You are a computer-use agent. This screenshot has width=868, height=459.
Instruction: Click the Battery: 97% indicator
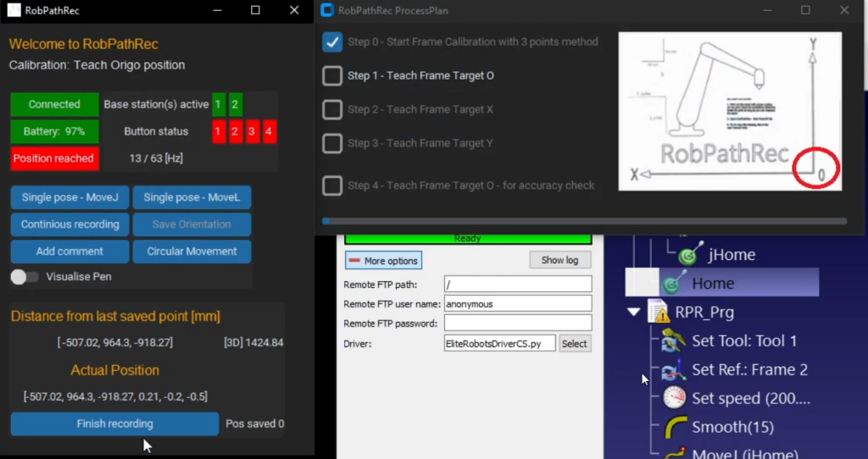[x=54, y=131]
